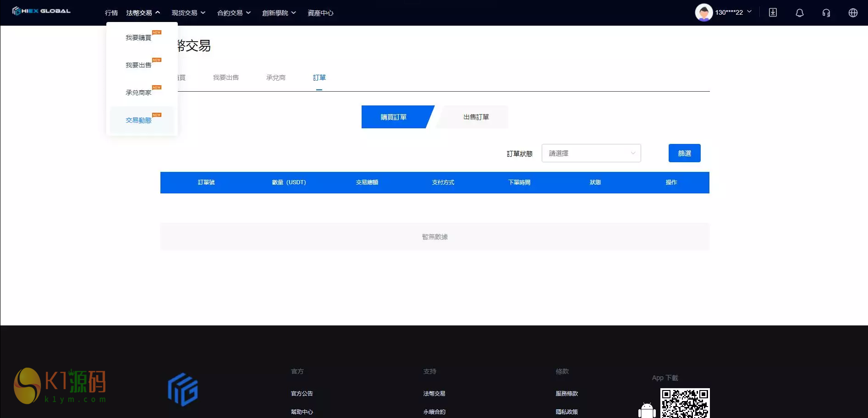Viewport: 868px width, 418px height.
Task: Click the HIEX GLOBAL logo
Action: pyautogui.click(x=41, y=11)
